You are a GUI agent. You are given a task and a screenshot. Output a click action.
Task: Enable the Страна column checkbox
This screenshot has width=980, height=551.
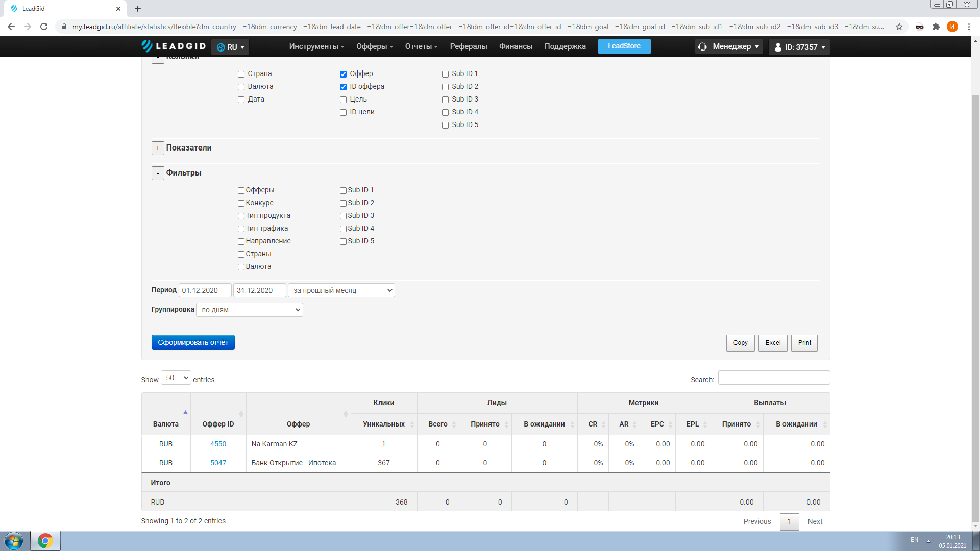coord(241,74)
